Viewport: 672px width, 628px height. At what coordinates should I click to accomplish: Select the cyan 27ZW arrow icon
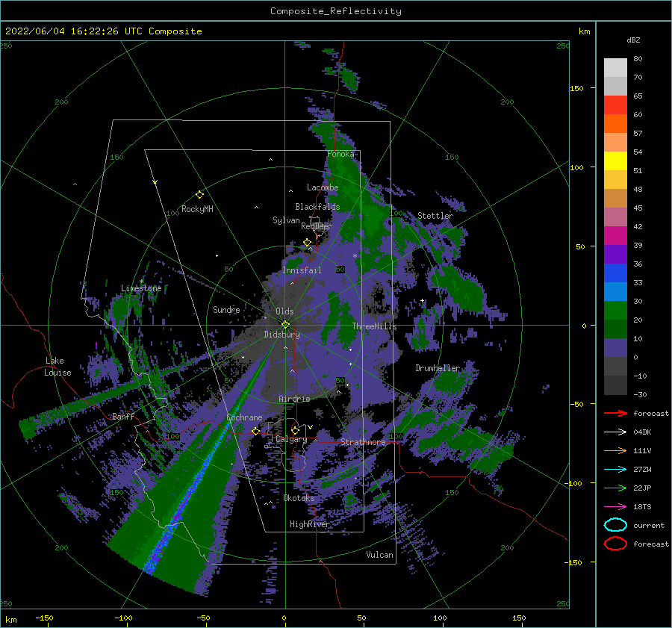click(x=615, y=470)
